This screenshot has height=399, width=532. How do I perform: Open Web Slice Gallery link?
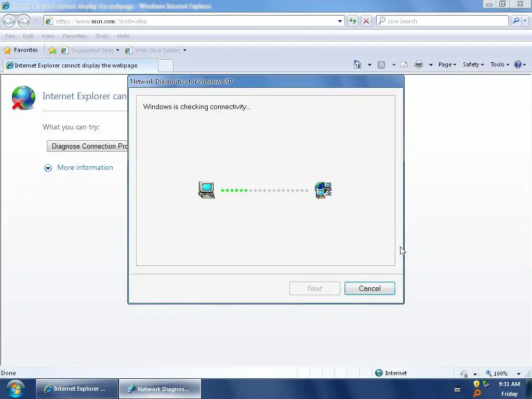point(153,50)
